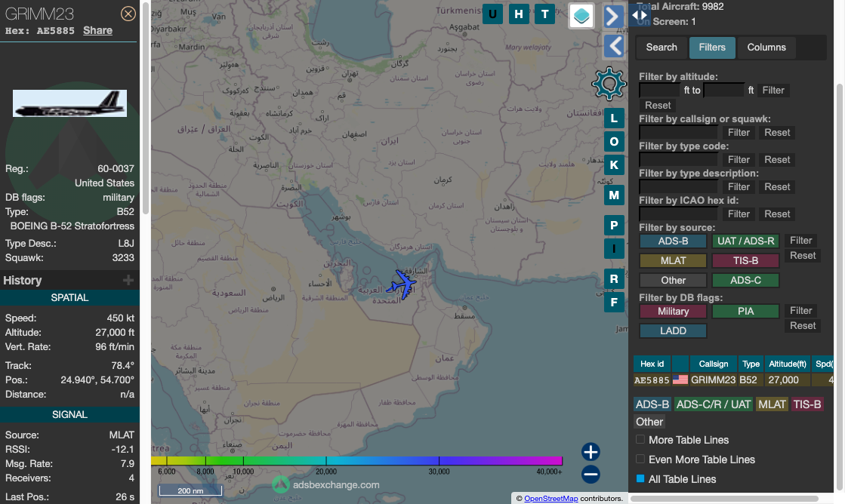The height and width of the screenshot is (504, 845).
Task: Toggle the ADS-C source filter
Action: click(745, 280)
